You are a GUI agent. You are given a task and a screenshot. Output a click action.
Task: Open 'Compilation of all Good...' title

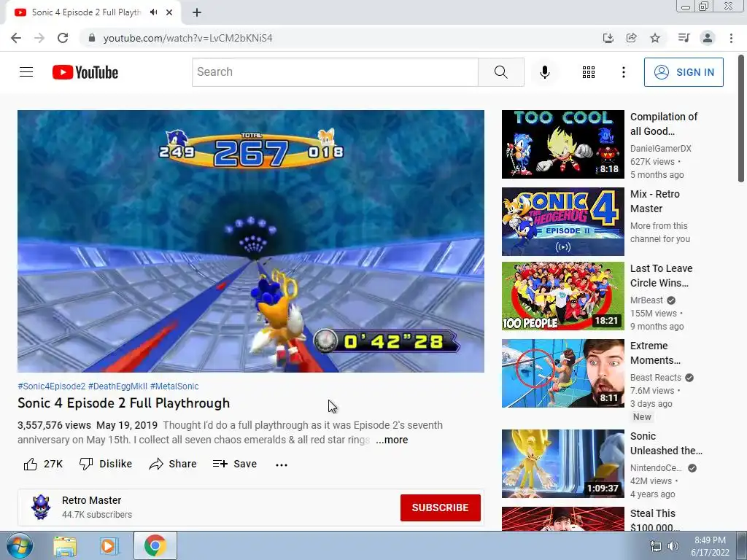pyautogui.click(x=664, y=124)
